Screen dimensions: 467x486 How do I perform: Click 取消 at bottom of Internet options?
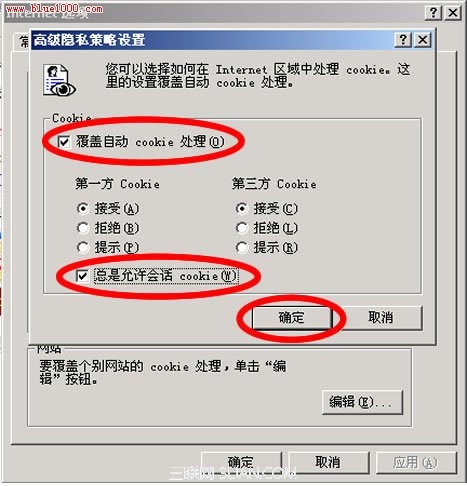tap(329, 463)
